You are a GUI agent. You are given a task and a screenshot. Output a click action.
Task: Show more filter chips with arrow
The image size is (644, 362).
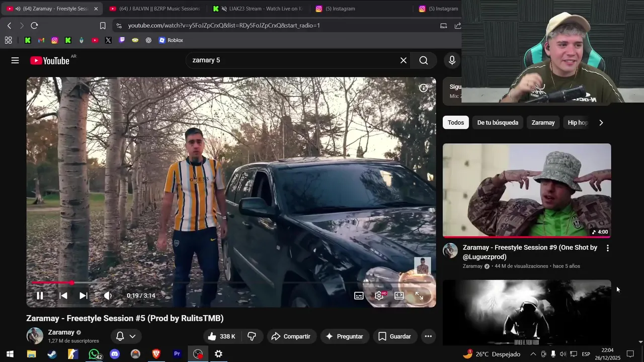pos(601,123)
